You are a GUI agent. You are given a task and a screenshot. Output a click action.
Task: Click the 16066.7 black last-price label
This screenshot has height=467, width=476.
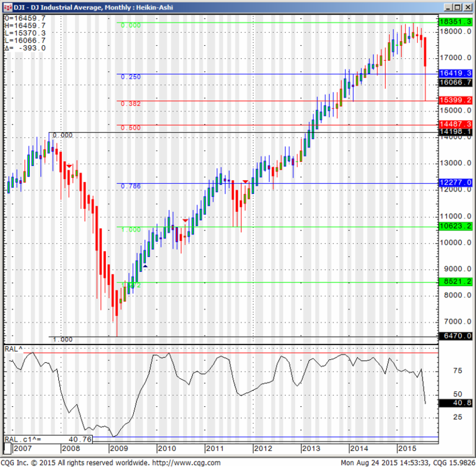tap(455, 82)
